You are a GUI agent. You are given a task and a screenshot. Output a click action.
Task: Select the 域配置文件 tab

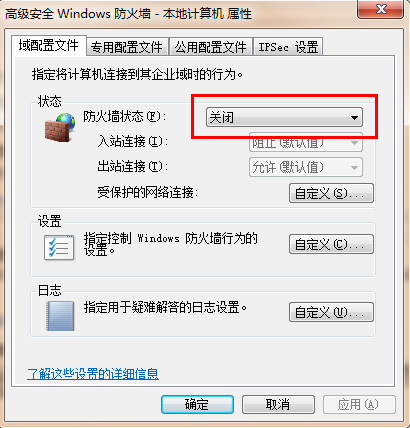(x=49, y=45)
